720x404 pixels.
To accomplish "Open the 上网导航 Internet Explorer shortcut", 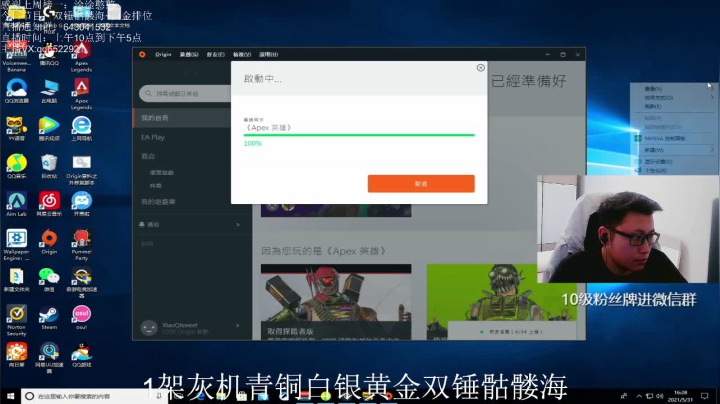I will 81,129.
